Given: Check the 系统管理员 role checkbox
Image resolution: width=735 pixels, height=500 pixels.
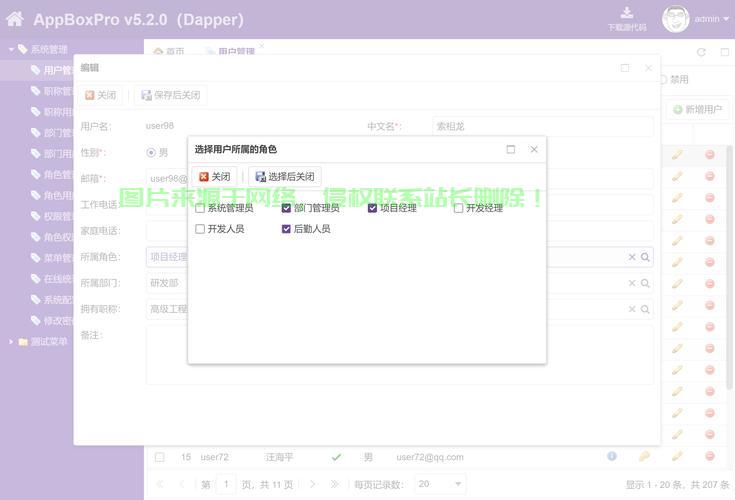Looking at the screenshot, I should click(x=201, y=209).
